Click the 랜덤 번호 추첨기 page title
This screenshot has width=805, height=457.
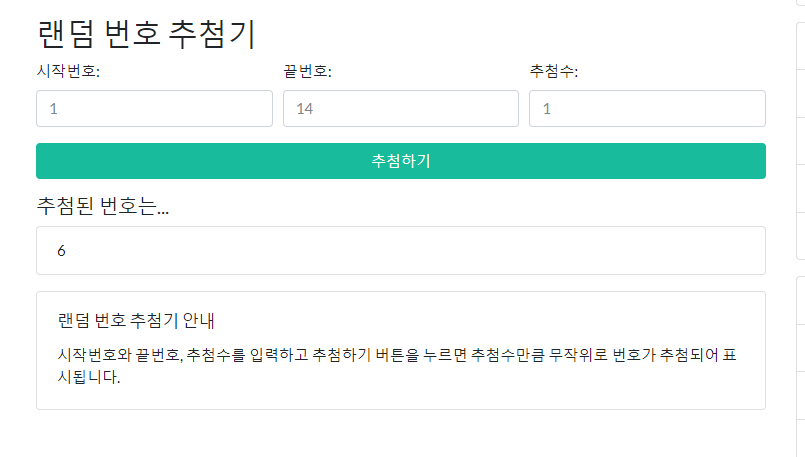tap(146, 34)
